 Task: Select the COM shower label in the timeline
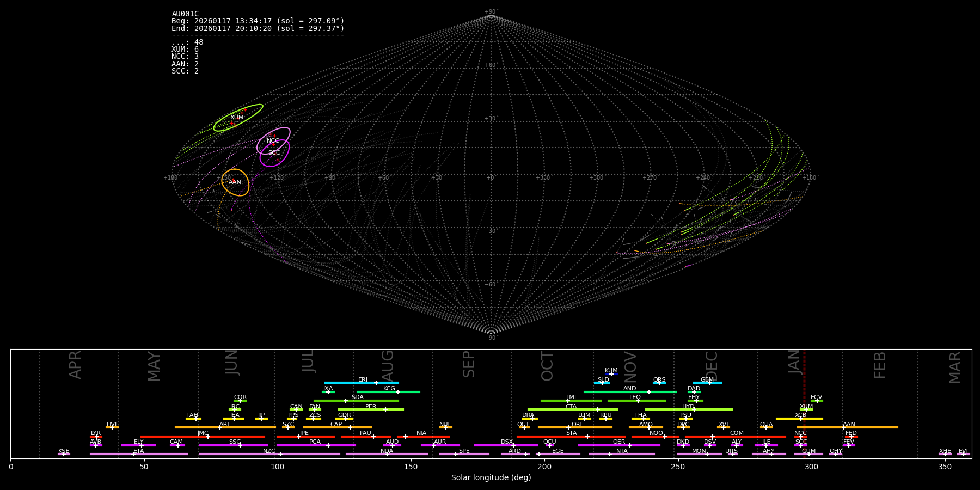tap(737, 433)
